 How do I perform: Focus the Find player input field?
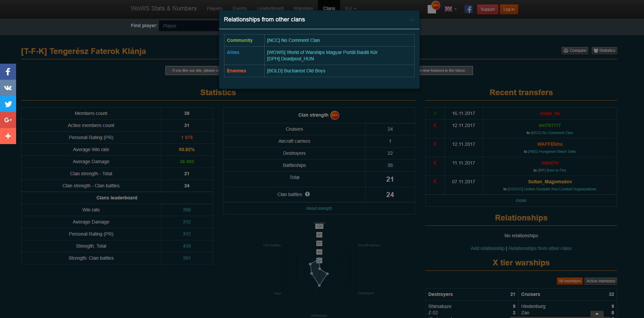pyautogui.click(x=190, y=26)
